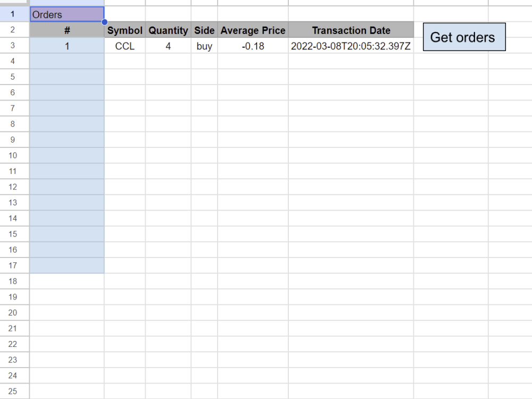Select row header 17
This screenshot has width=532, height=399.
coord(14,265)
